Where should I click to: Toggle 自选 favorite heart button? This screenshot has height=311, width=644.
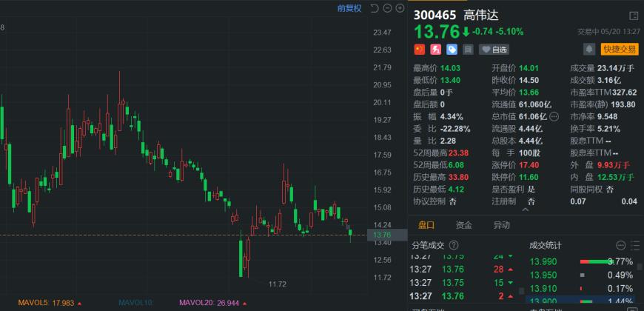point(494,50)
